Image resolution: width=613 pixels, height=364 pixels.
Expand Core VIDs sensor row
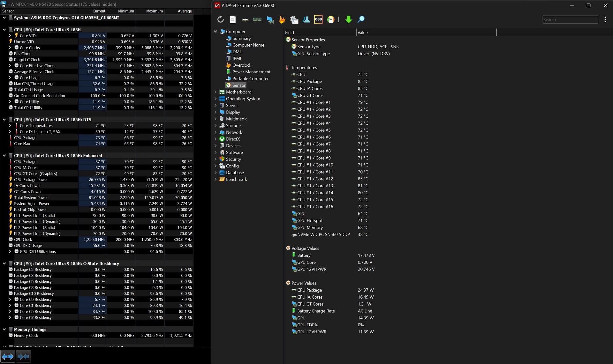(10, 36)
